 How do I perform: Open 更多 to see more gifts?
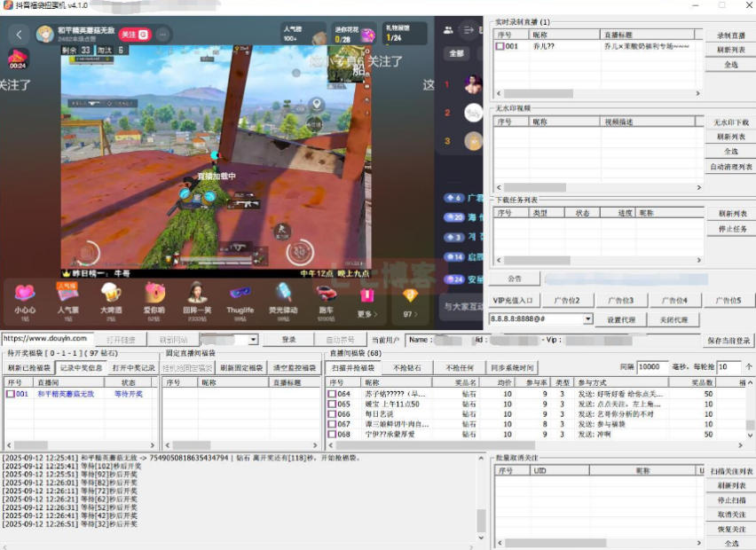click(x=366, y=301)
